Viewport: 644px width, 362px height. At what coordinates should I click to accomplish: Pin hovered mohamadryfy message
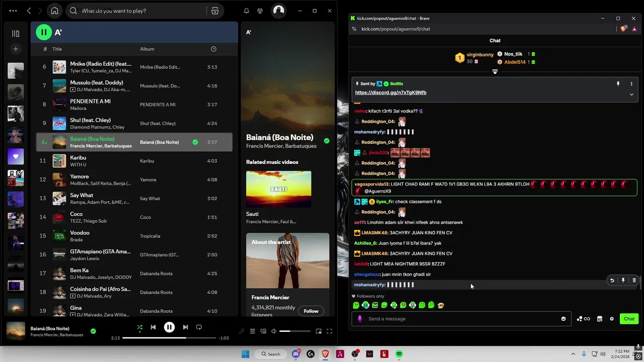(x=623, y=281)
